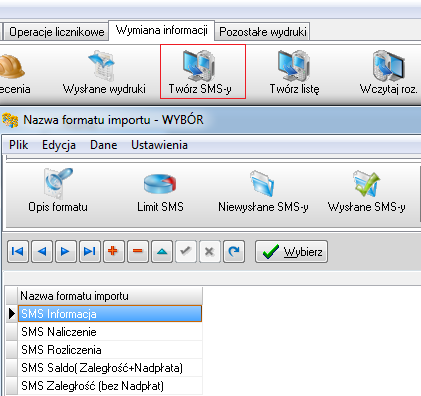Select the Wymiana informacji tab
Viewport: 421px width, 396px height.
(x=162, y=30)
